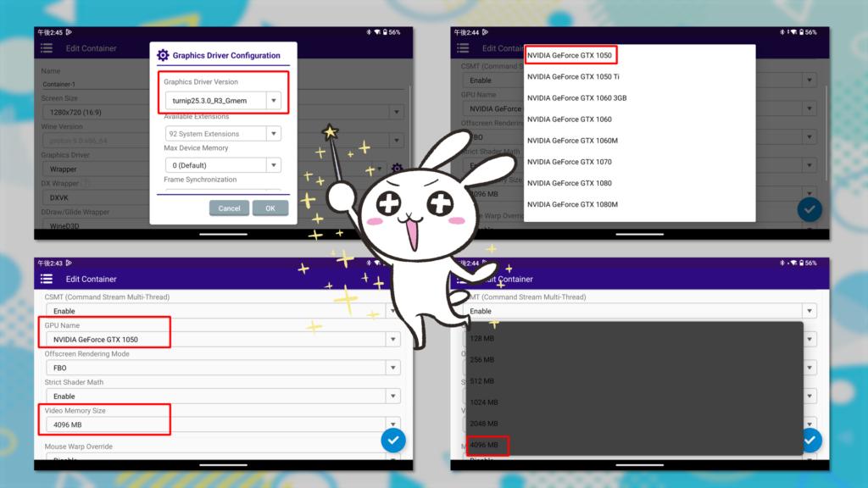
Task: Choose 4096 MB in video memory list
Action: (634, 445)
